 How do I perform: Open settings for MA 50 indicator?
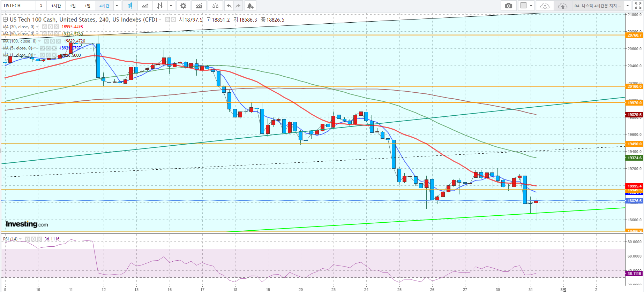click(x=51, y=34)
